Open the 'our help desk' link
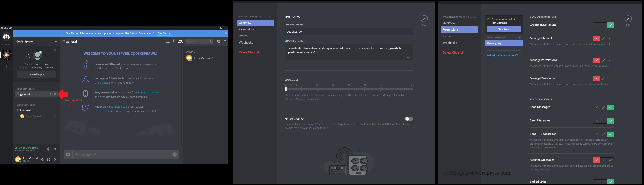Screen dimensions: 644x185 click(118, 107)
